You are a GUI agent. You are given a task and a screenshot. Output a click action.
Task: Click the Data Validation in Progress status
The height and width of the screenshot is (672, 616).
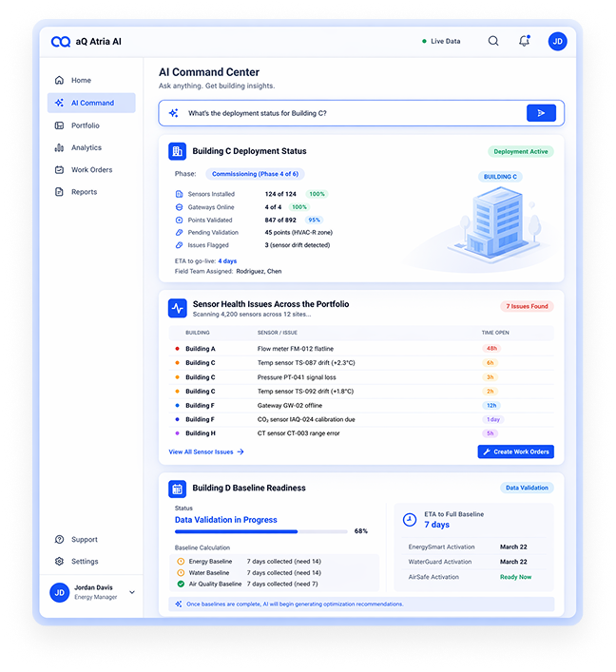(226, 520)
